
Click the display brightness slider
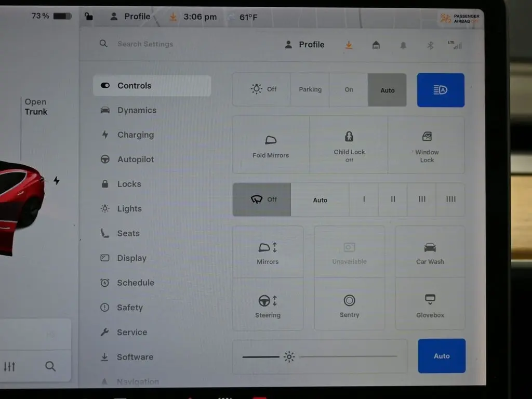pos(320,356)
